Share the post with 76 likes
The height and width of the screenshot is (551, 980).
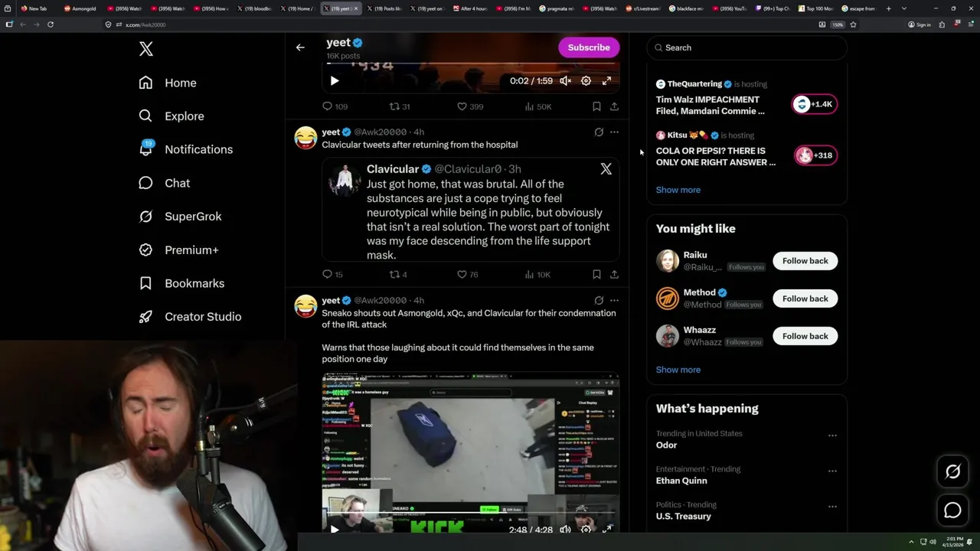pos(614,274)
